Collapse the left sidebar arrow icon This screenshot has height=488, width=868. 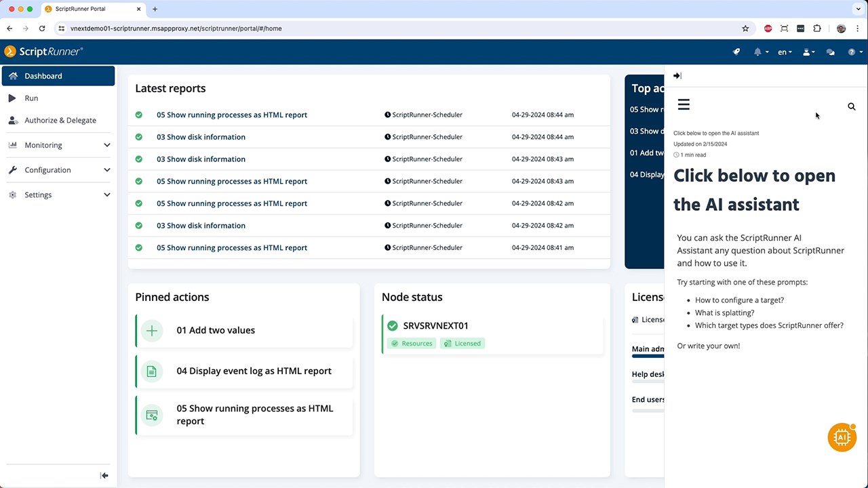[104, 476]
